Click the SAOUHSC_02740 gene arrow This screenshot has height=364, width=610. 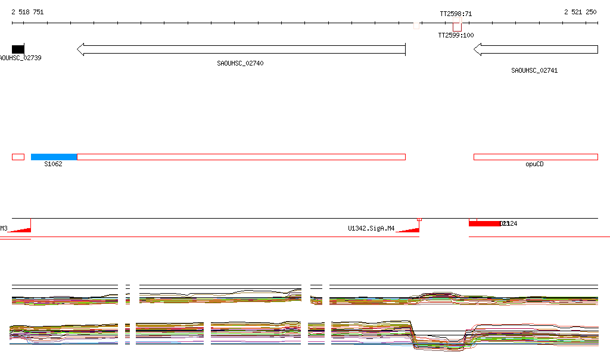tap(241, 49)
